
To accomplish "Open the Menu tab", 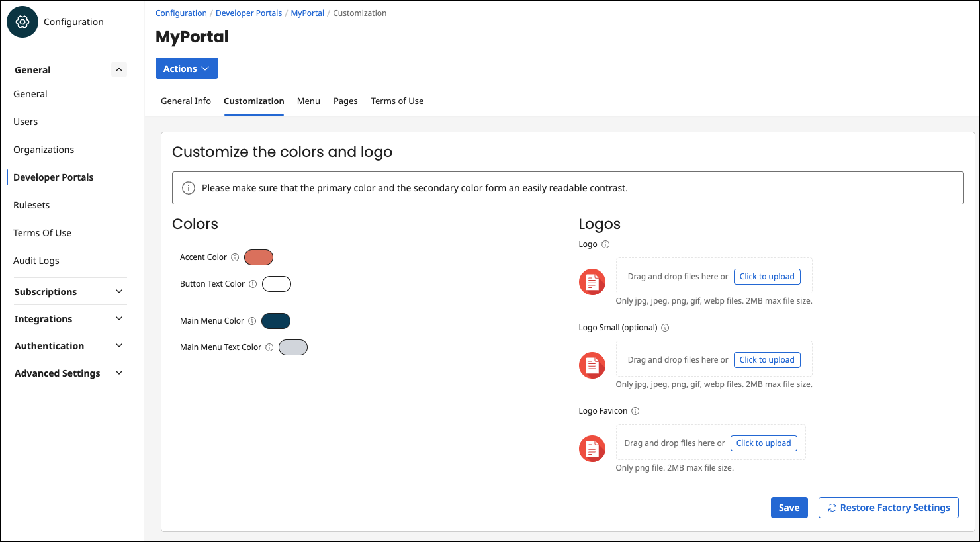I will (308, 101).
